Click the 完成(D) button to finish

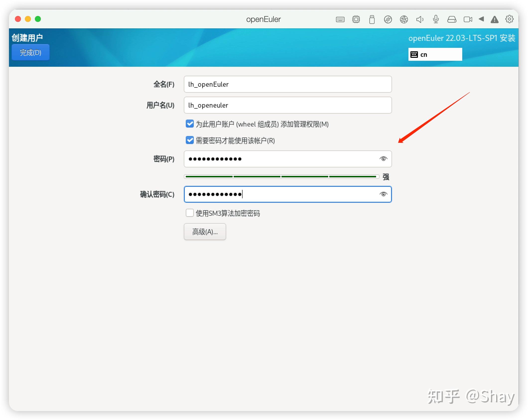30,52
